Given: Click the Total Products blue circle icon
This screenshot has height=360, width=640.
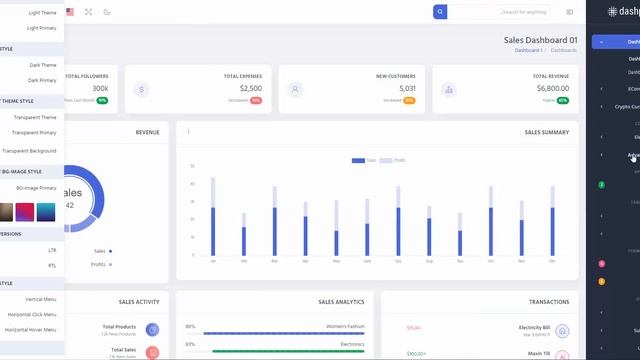Looking at the screenshot, I should tap(152, 329).
